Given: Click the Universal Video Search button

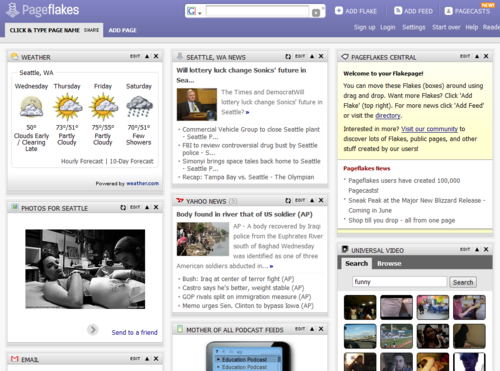Looking at the screenshot, I should click(463, 282).
